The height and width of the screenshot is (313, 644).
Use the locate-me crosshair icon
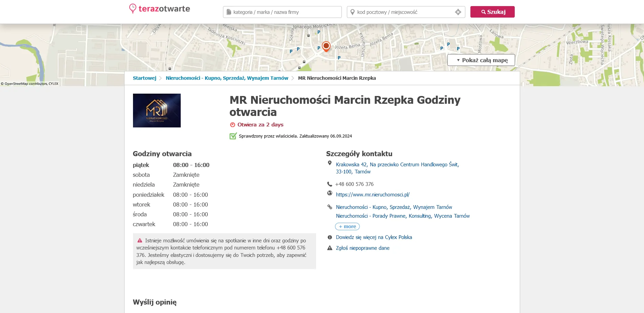458,12
